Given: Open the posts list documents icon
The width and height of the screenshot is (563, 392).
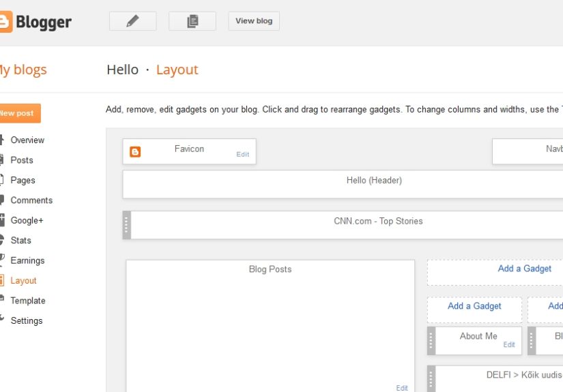Looking at the screenshot, I should click(192, 21).
